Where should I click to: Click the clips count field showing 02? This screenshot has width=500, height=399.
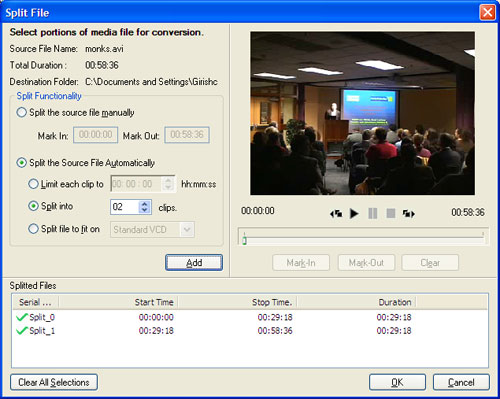coord(125,207)
